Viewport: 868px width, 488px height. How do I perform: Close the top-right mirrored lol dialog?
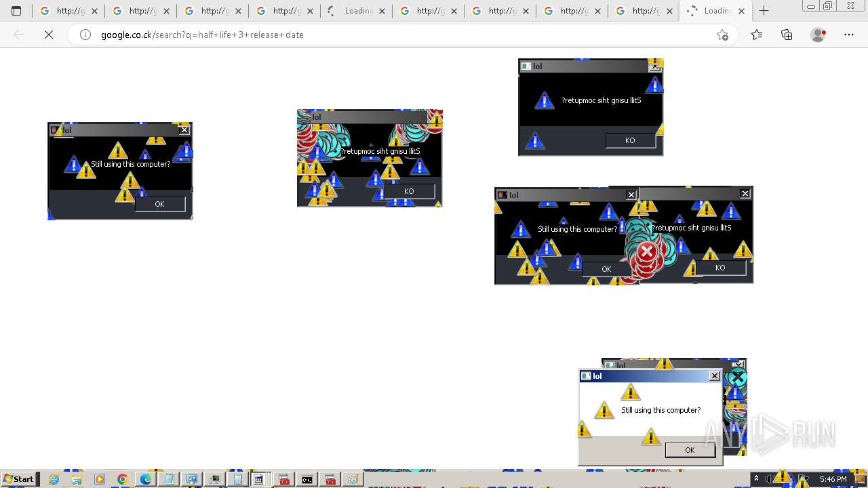654,66
